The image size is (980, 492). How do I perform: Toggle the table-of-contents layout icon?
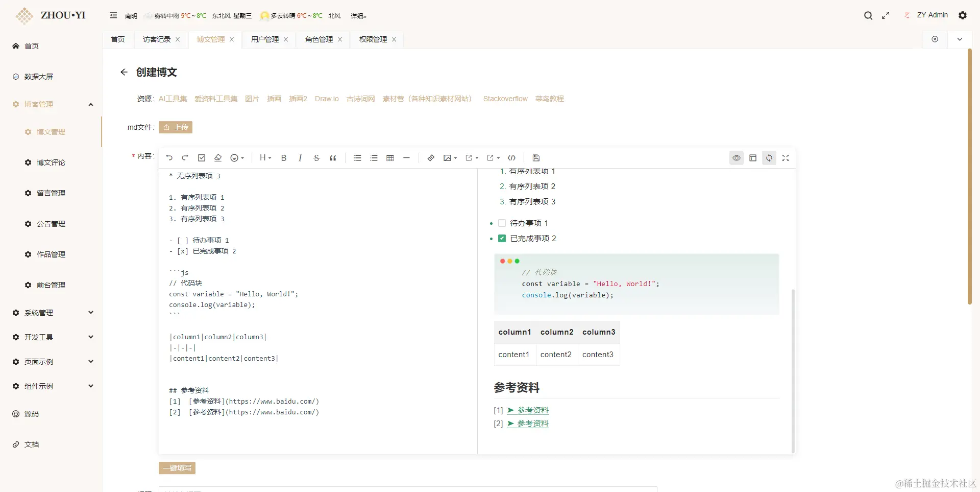(x=753, y=158)
